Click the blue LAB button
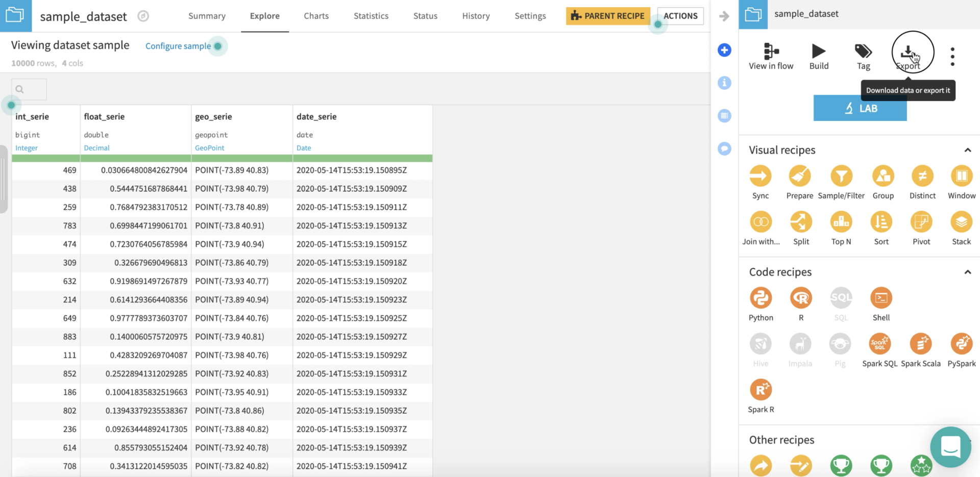The width and height of the screenshot is (980, 477). [x=860, y=108]
